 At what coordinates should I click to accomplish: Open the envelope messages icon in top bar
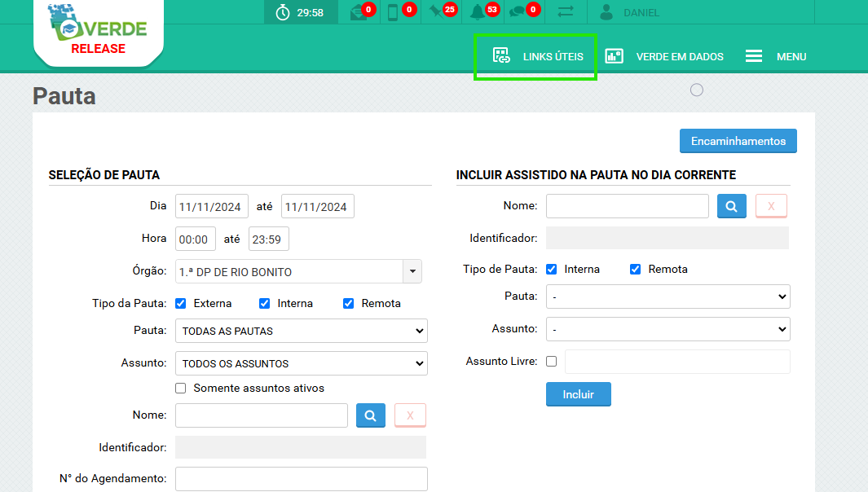(359, 12)
